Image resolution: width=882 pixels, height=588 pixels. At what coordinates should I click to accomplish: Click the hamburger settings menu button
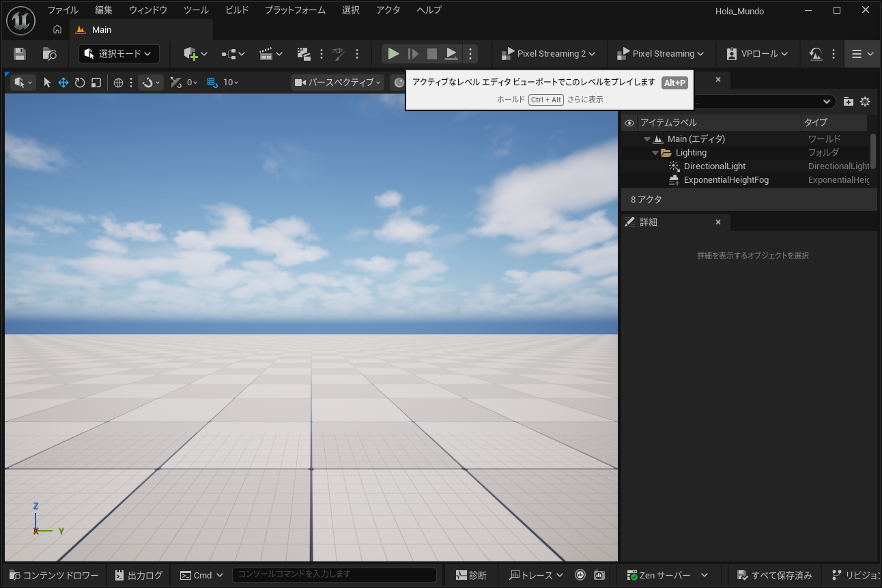pos(862,54)
